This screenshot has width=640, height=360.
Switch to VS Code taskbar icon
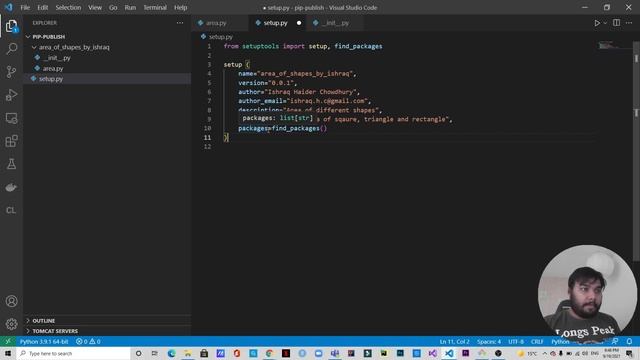coord(449,353)
